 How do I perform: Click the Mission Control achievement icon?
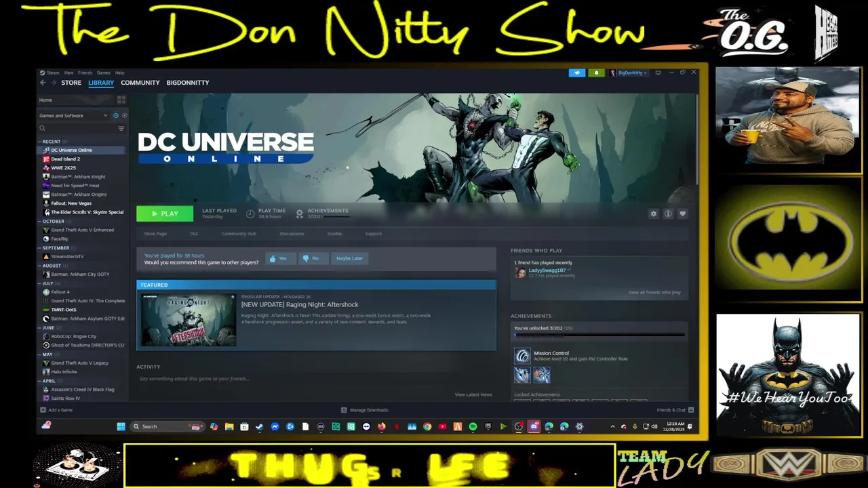522,356
